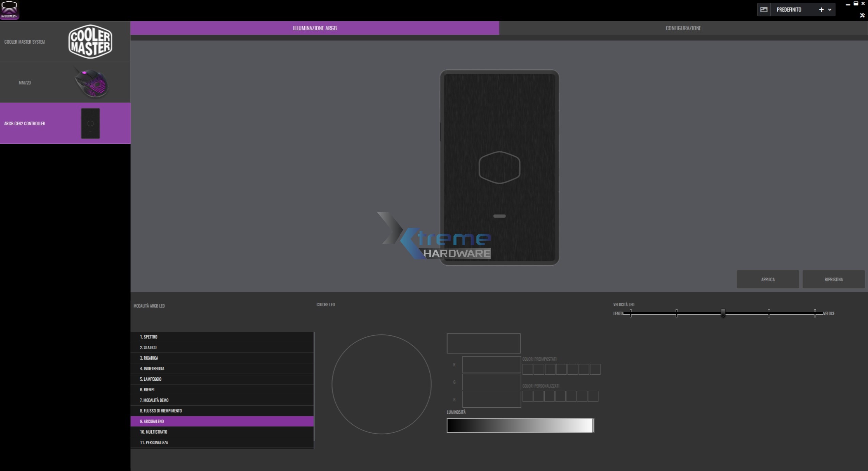Screen dimensions: 868x471
Task: Click hexagon logo on controller preview
Action: [499, 167]
